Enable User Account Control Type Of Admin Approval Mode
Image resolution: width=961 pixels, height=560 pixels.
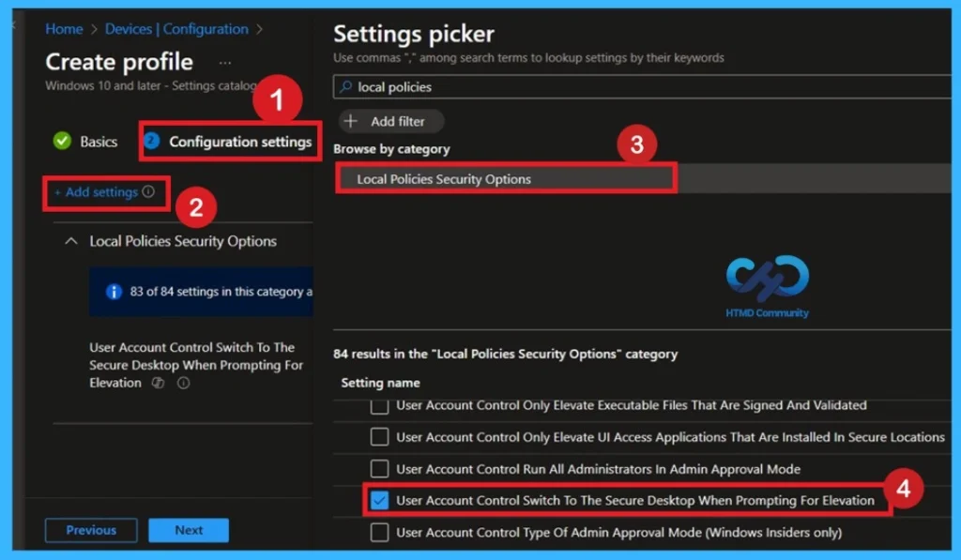380,531
